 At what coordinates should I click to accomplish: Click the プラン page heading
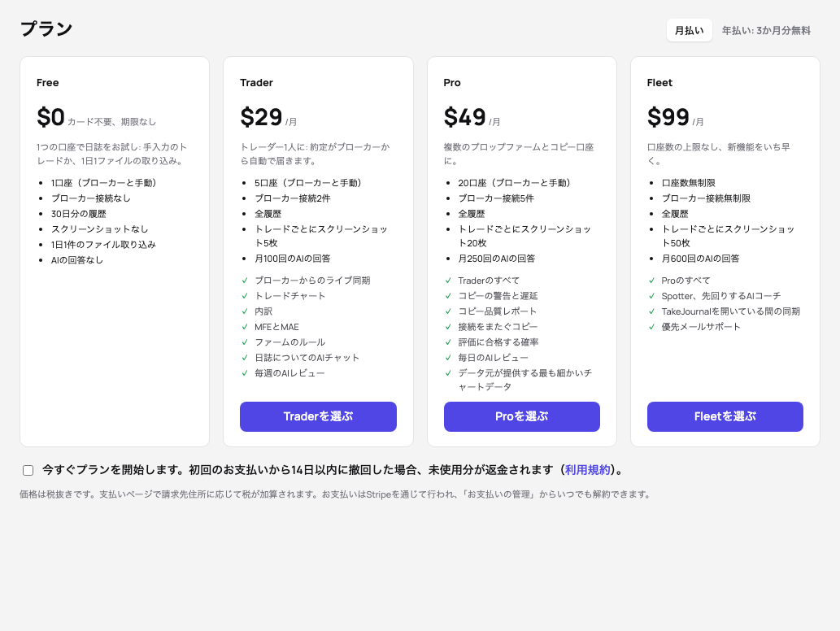click(x=46, y=29)
